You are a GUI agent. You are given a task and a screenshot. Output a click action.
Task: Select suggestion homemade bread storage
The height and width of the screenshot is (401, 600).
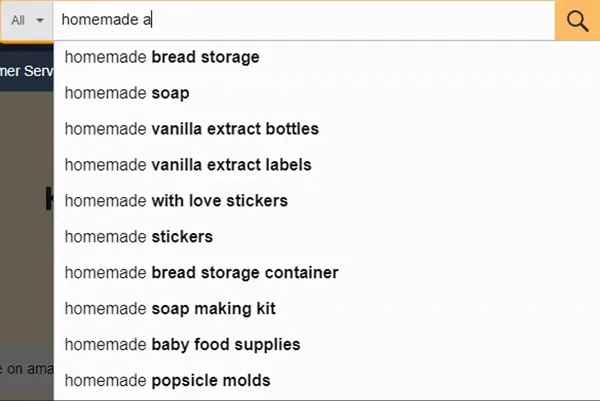162,57
